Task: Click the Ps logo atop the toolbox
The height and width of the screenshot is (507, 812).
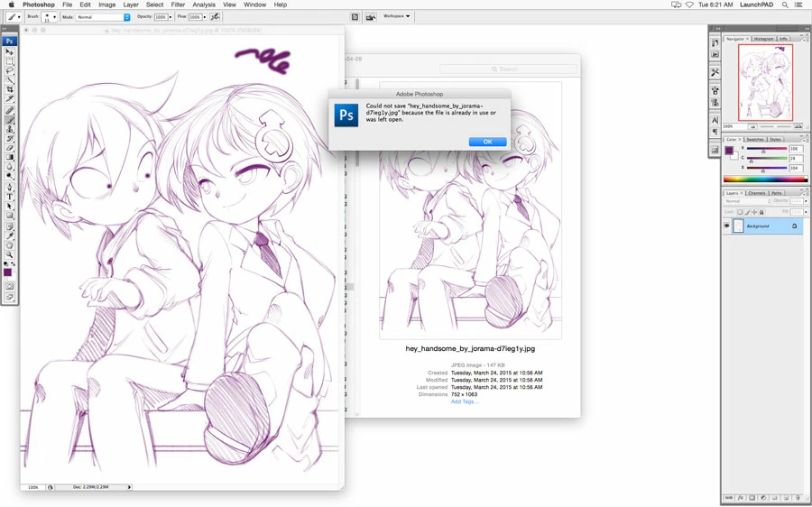Action: (9, 41)
